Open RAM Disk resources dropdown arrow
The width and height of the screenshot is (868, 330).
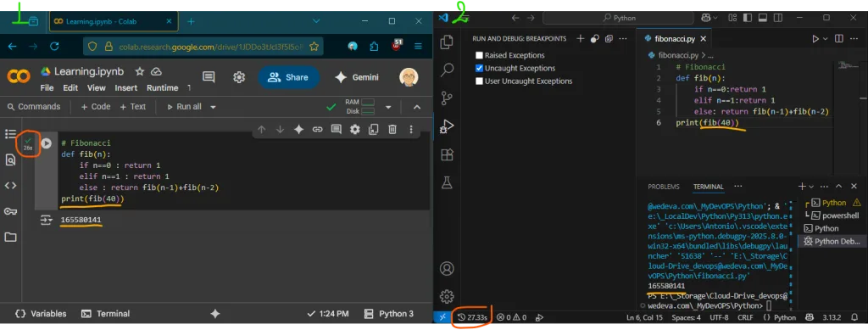[x=388, y=107]
